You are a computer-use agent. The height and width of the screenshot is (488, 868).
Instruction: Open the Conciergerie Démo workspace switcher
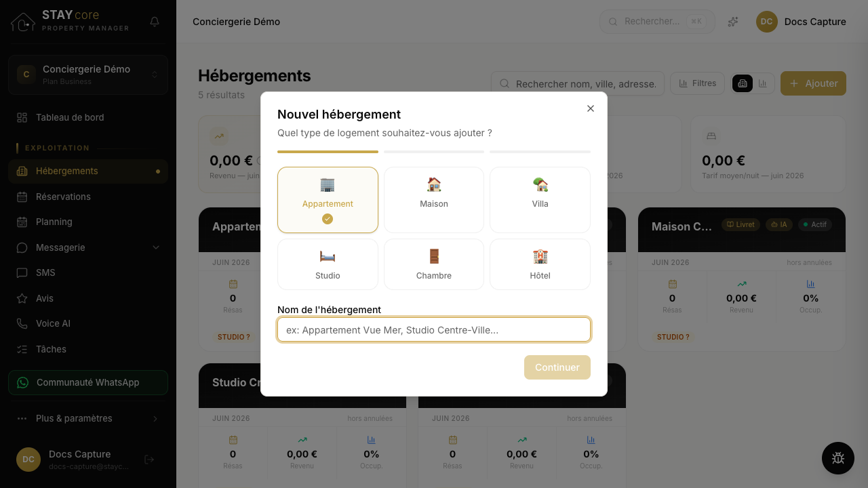[x=88, y=75]
